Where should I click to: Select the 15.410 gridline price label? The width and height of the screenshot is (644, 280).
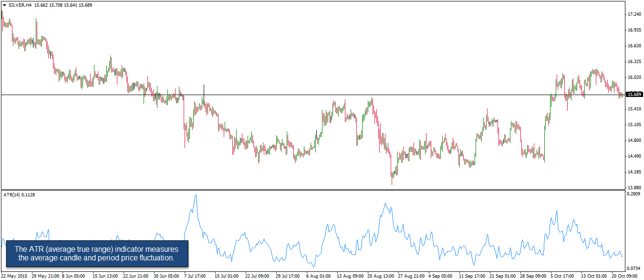coord(634,110)
